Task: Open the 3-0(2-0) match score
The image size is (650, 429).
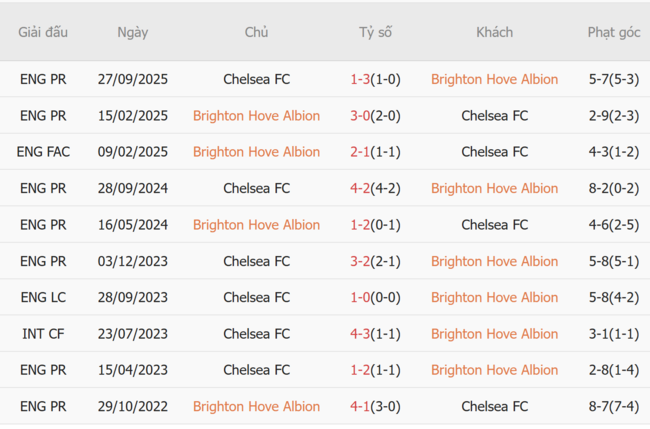Action: [x=375, y=115]
